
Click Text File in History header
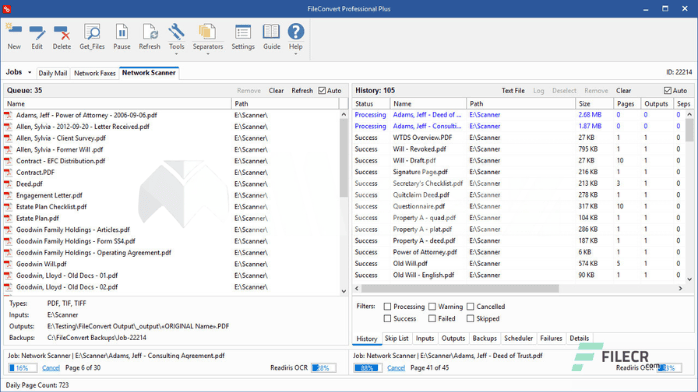point(513,90)
